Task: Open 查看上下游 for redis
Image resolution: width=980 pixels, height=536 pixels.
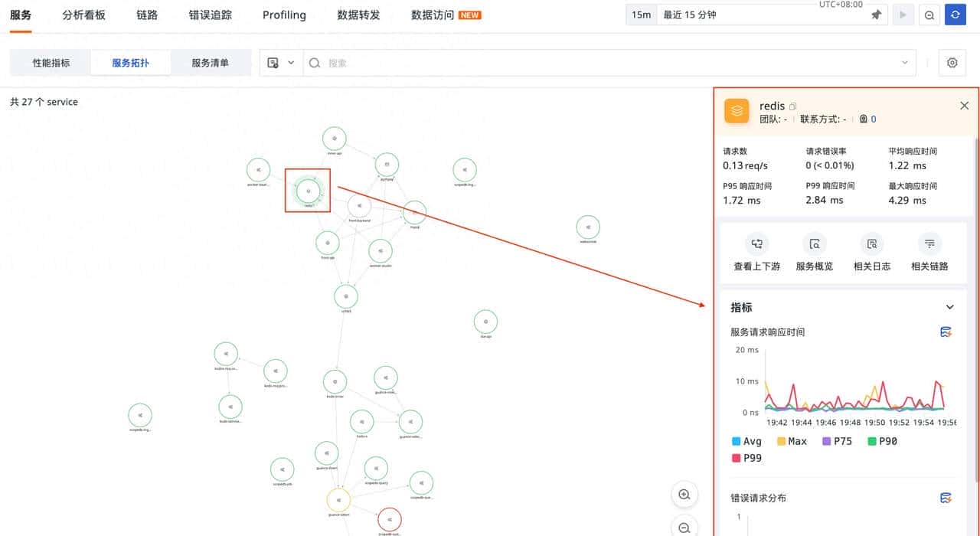Action: [x=756, y=253]
